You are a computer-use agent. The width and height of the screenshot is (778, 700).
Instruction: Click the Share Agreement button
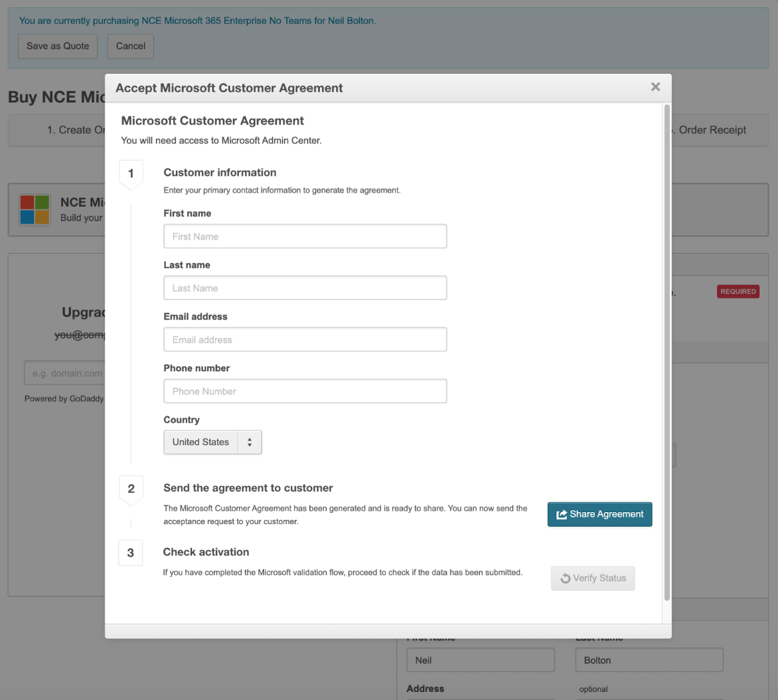point(599,514)
